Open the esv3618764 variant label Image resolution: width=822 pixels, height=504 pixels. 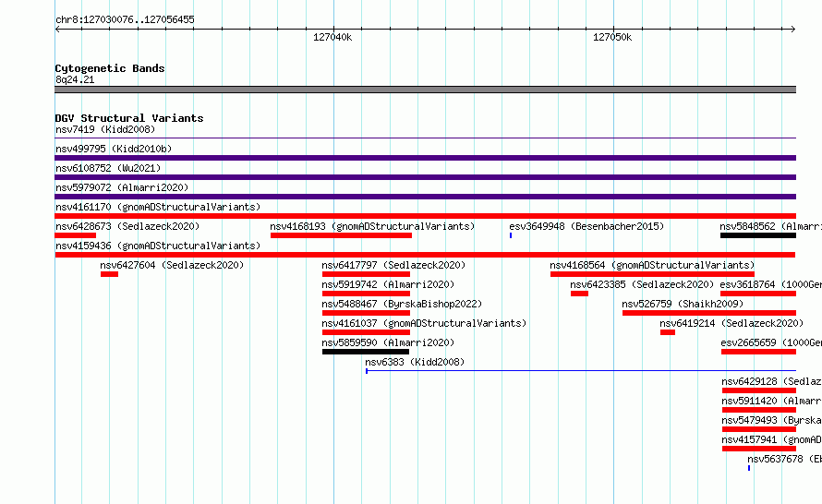click(770, 284)
